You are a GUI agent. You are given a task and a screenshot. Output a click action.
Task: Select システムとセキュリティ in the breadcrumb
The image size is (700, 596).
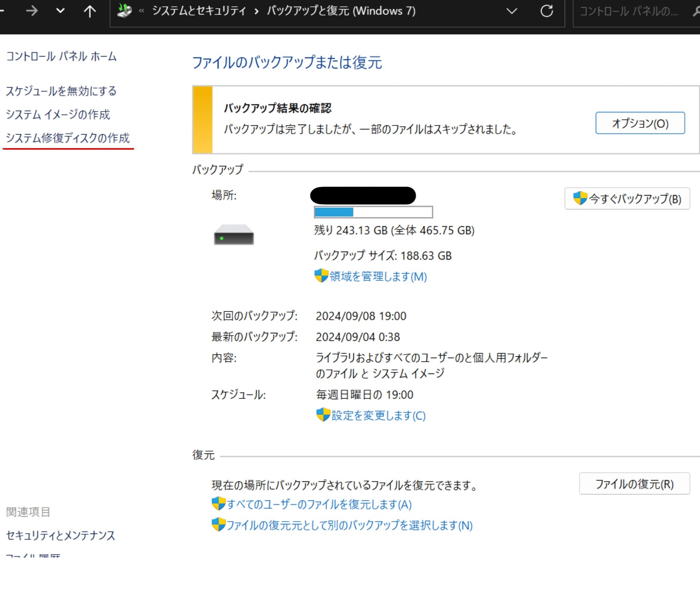pyautogui.click(x=199, y=11)
